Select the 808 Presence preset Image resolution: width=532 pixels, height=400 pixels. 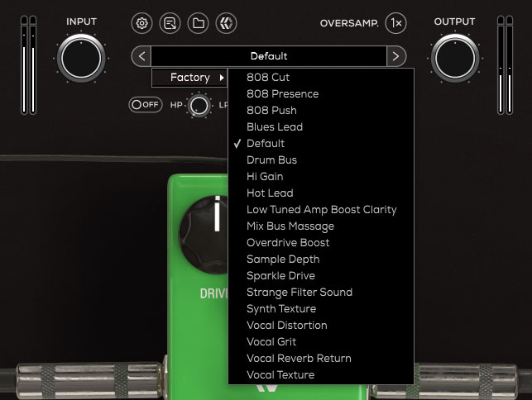(x=321, y=94)
